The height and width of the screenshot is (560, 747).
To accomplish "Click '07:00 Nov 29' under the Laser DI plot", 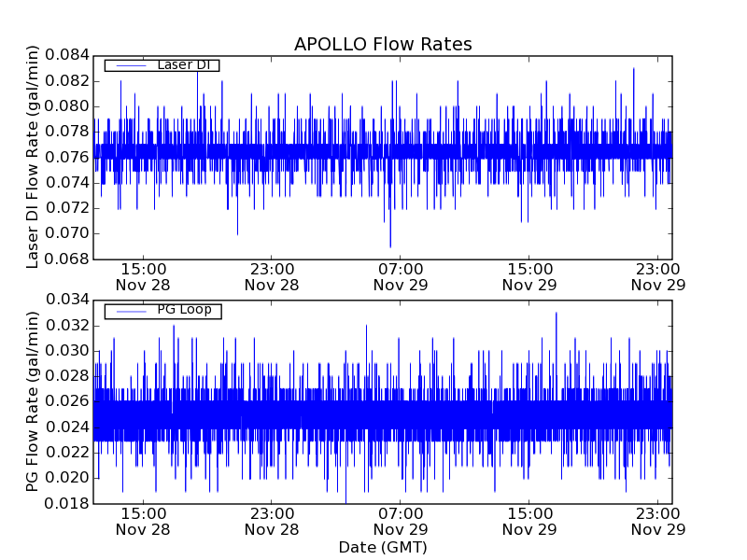I will 401,277.
